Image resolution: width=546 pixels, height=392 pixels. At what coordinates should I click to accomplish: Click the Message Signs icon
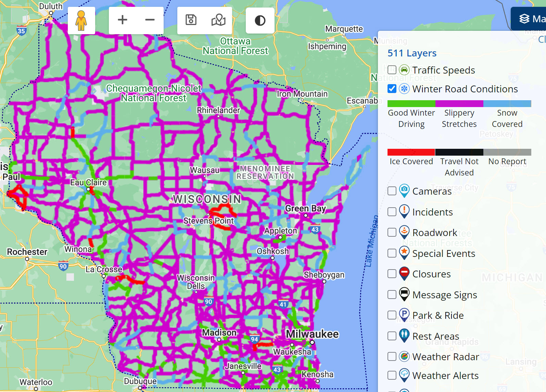tap(404, 294)
